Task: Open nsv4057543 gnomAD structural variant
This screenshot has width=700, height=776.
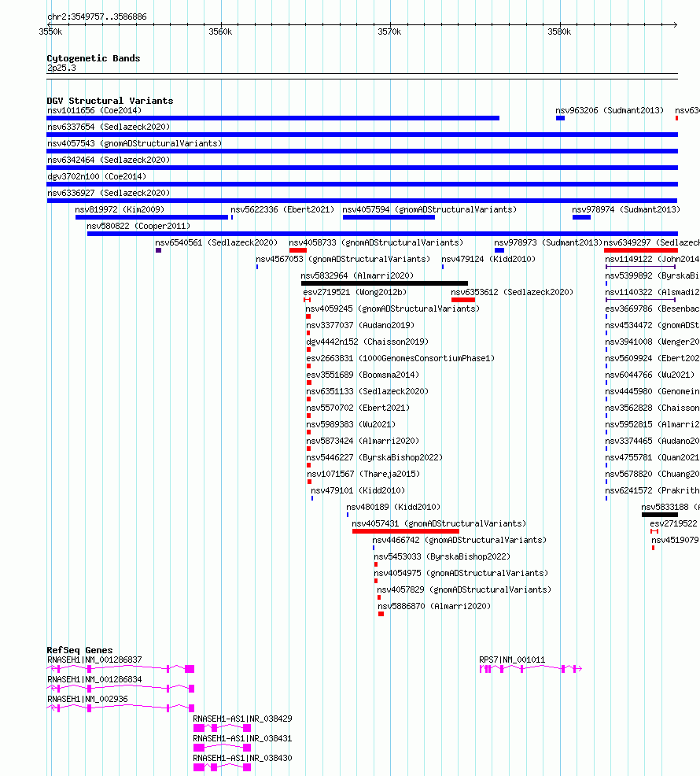Action: tap(134, 143)
